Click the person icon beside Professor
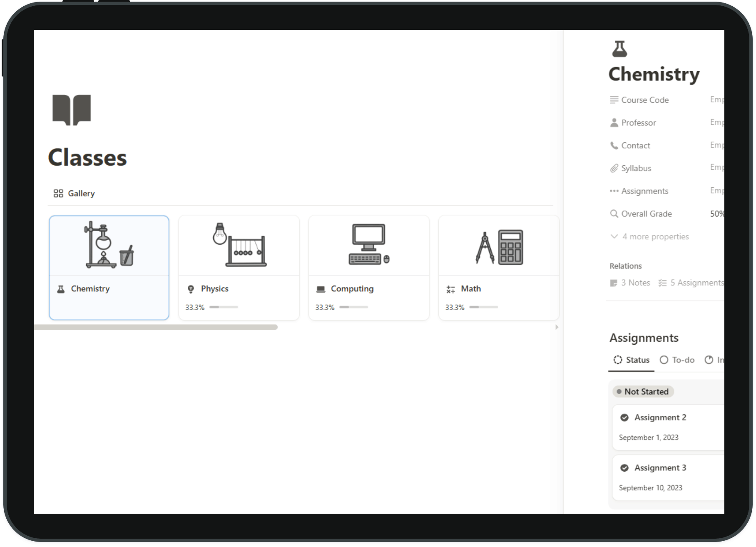 pos(614,123)
